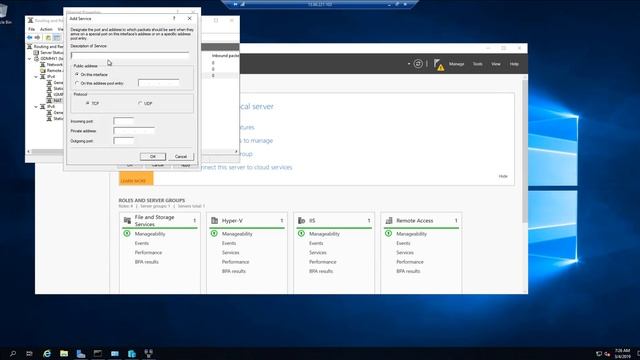Switch to Routing and Remote Access taskbar icon

pos(149,353)
